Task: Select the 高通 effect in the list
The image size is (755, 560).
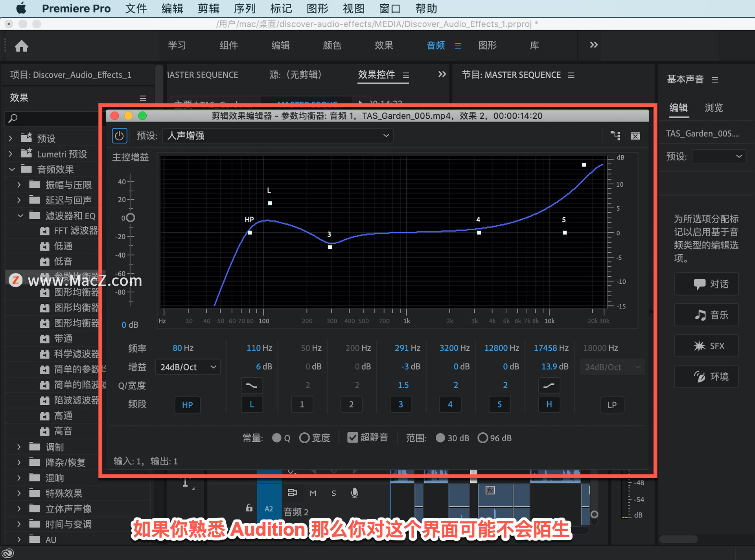Action: tap(63, 416)
